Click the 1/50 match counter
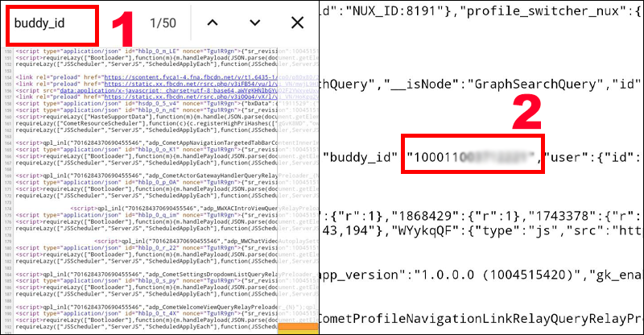This screenshot has height=335, width=644. [x=164, y=23]
